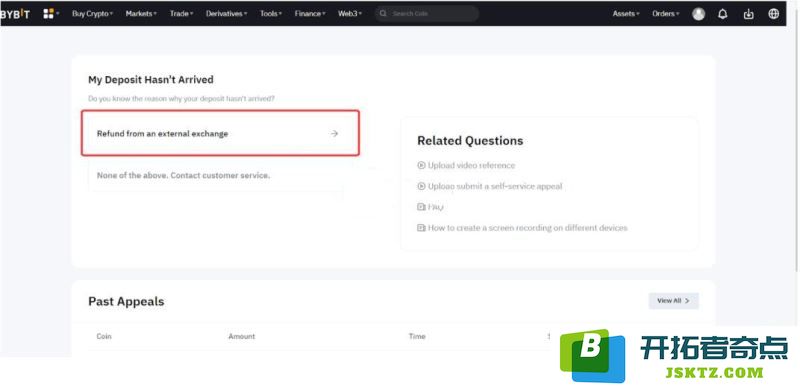This screenshot has height=386, width=800.
Task: Click the Amount column header
Action: (x=242, y=336)
